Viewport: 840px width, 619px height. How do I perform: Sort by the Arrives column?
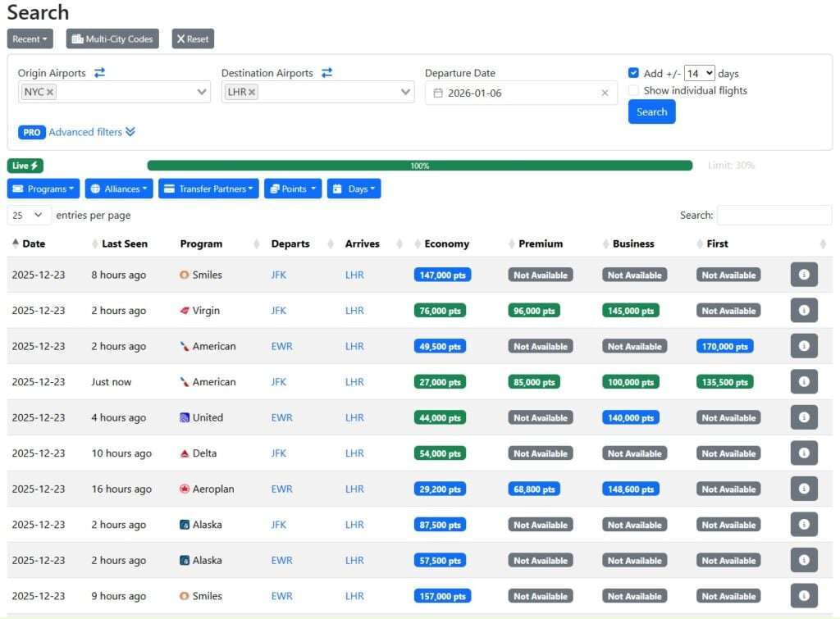(x=362, y=244)
